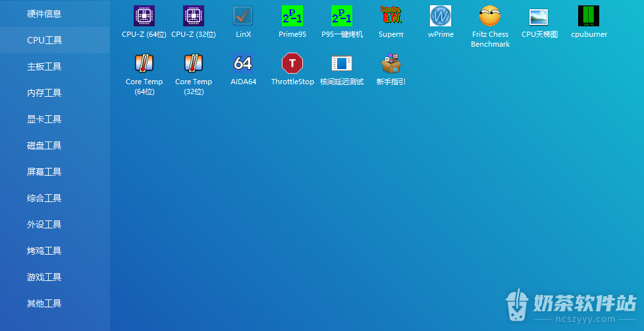Select the CPU工具 sidebar tab
The image size is (644, 331).
[x=55, y=40]
